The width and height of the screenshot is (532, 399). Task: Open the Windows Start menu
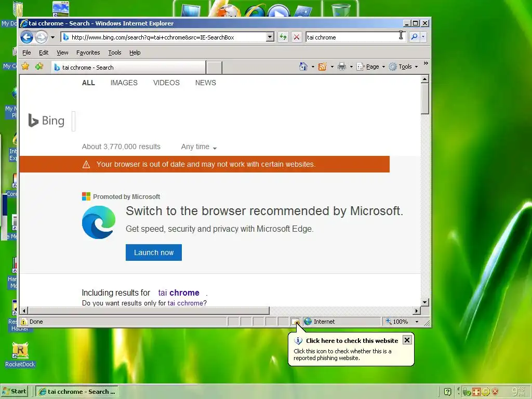click(14, 392)
